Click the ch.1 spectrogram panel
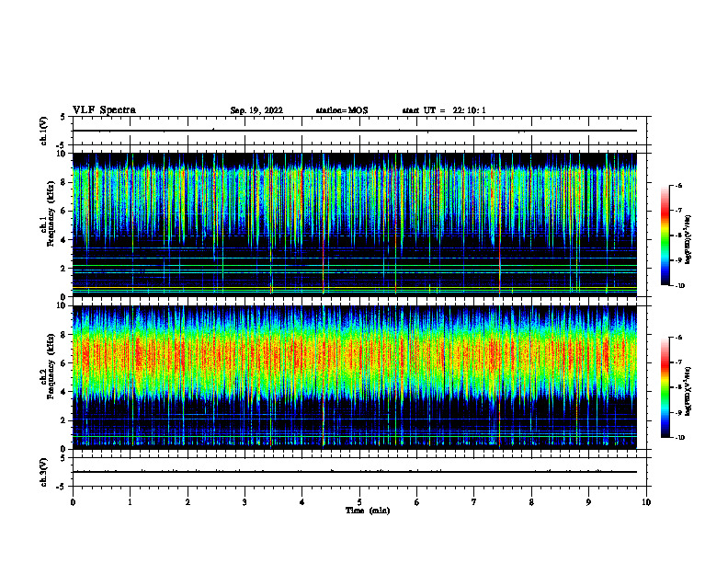Image resolution: width=728 pixels, height=563 pixels. [x=355, y=224]
